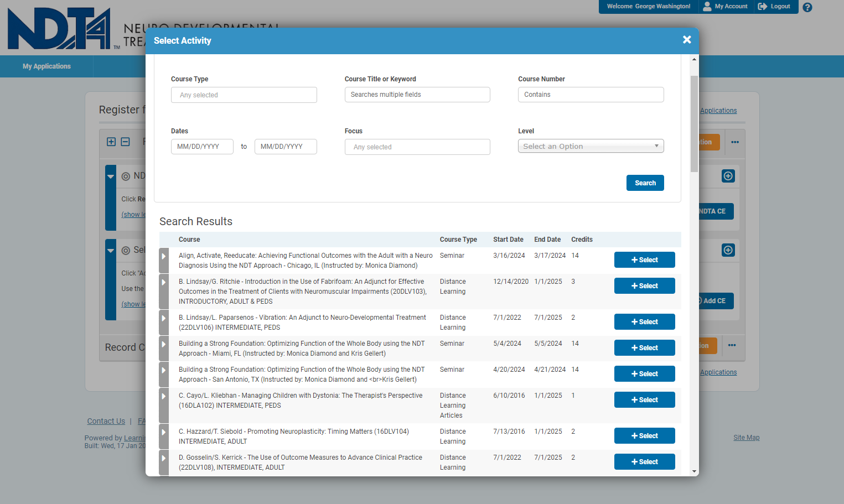Close the Select Activity dialog
This screenshot has height=504, width=844.
point(687,40)
